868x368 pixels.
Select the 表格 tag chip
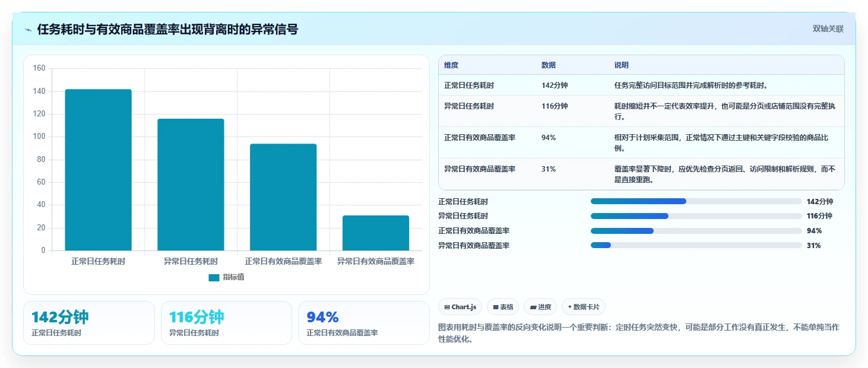(x=502, y=307)
